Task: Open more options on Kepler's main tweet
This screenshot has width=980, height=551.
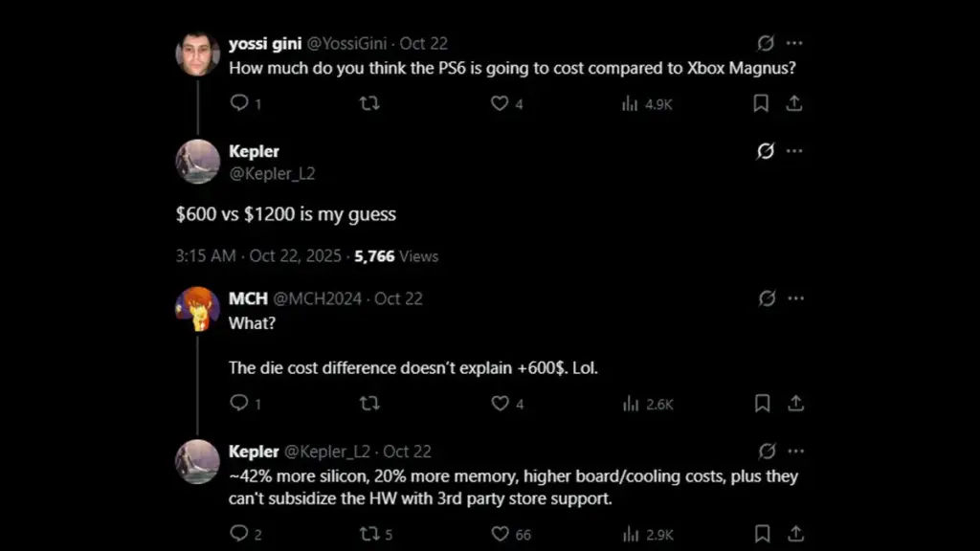Action: [794, 151]
